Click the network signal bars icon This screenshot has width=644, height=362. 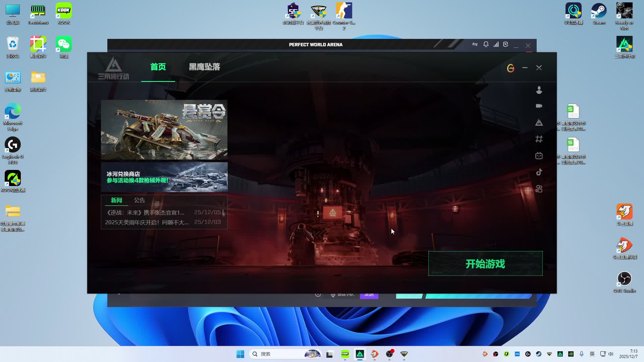coord(496,45)
